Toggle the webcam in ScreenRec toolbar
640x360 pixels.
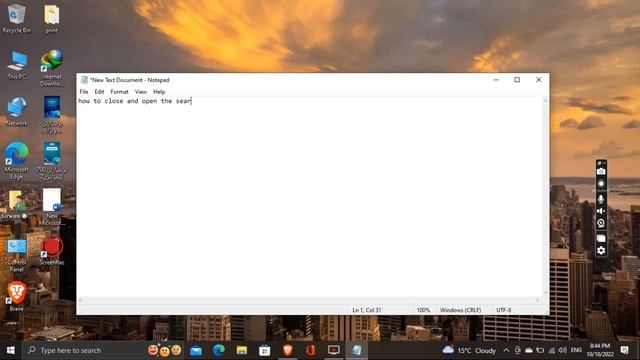pos(601,223)
